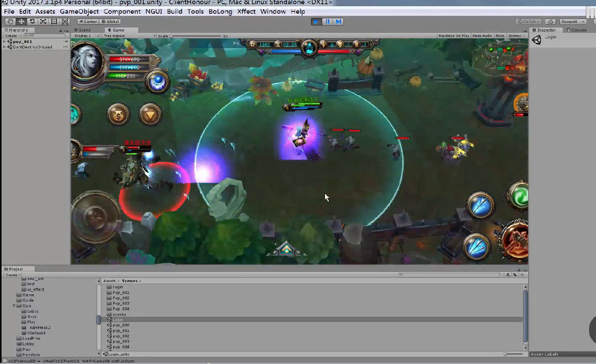Image resolution: width=596 pixels, height=364 pixels.
Task: Open the Hierarchy Create dropdown
Action: click(x=12, y=36)
